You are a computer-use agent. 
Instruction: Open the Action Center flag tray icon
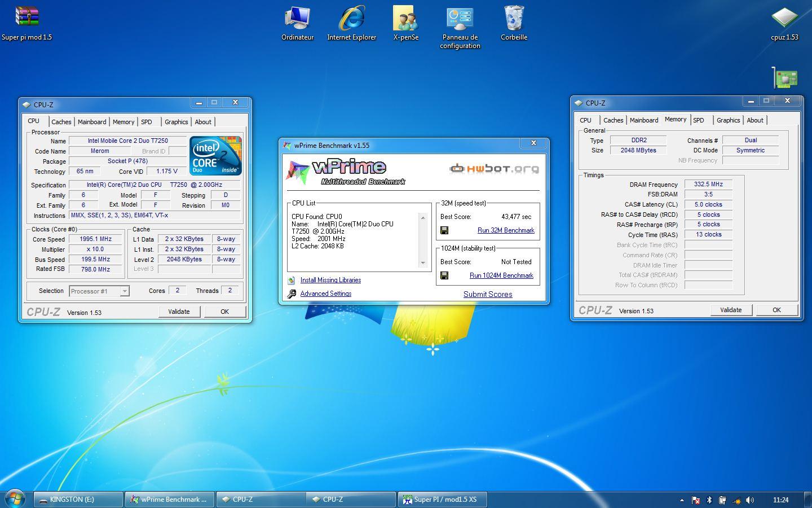[x=696, y=500]
